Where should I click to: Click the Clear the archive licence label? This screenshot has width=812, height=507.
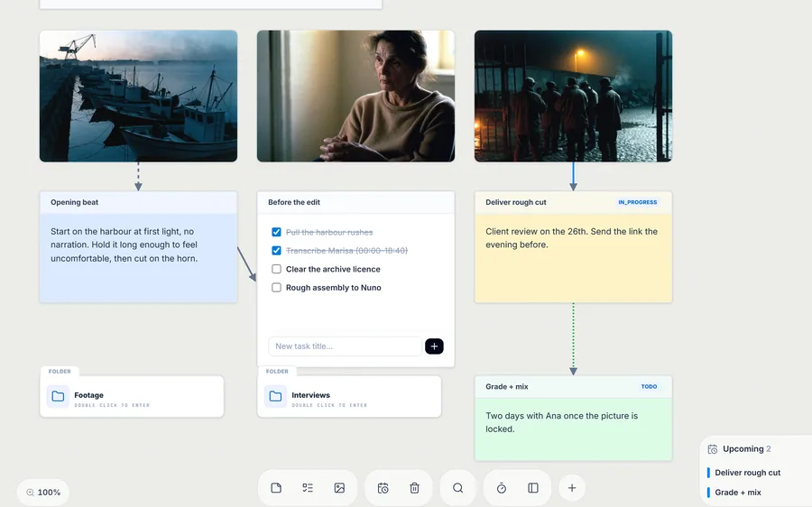pyautogui.click(x=333, y=270)
